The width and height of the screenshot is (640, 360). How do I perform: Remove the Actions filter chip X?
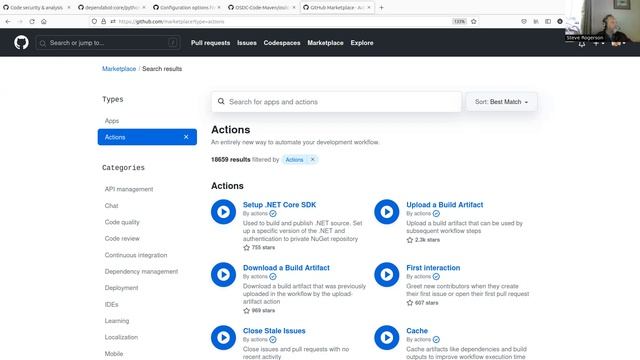coord(313,160)
